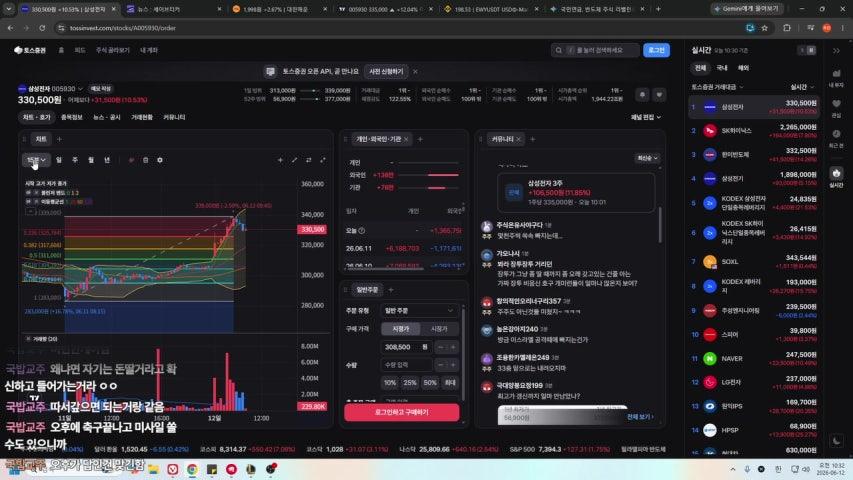Toggle Bollinger band indicator visibility

coord(28,193)
